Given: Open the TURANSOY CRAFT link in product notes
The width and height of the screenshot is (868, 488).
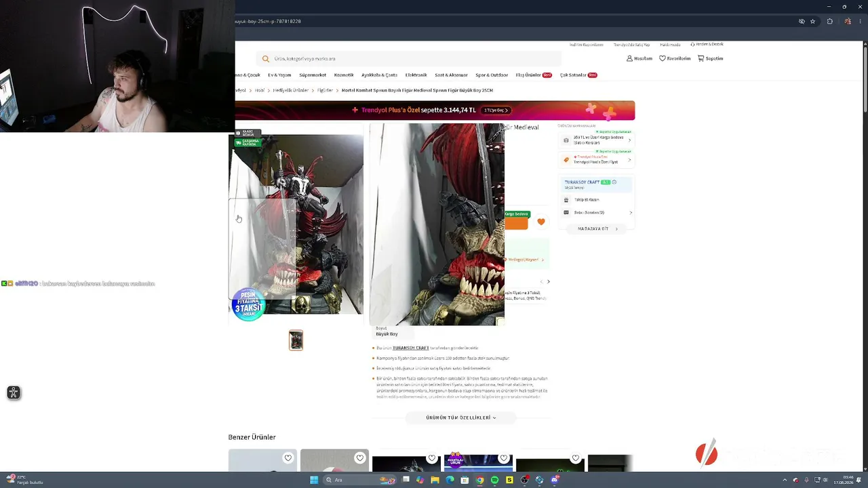Looking at the screenshot, I should pos(411,348).
